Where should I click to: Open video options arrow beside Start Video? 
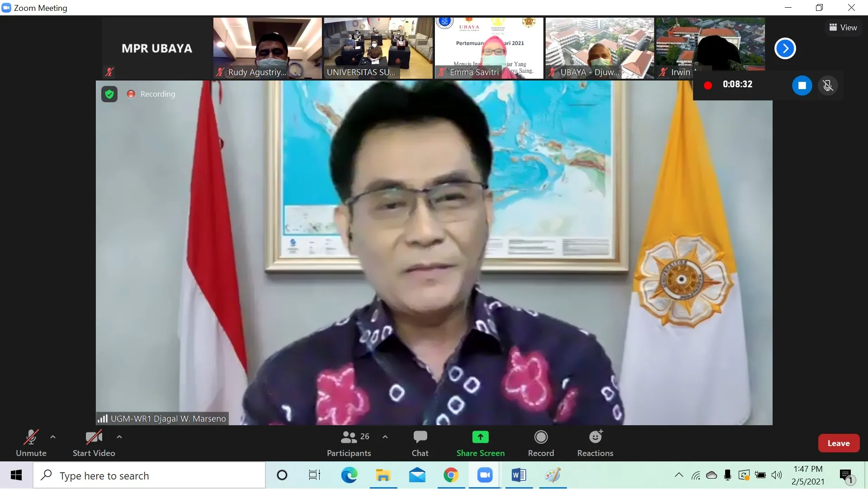pyautogui.click(x=119, y=437)
